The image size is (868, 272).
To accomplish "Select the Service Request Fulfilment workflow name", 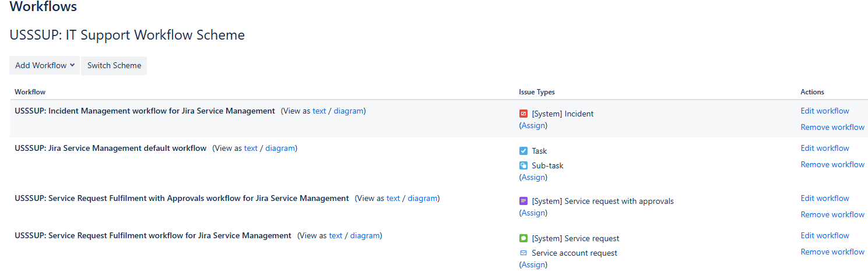I will point(153,235).
